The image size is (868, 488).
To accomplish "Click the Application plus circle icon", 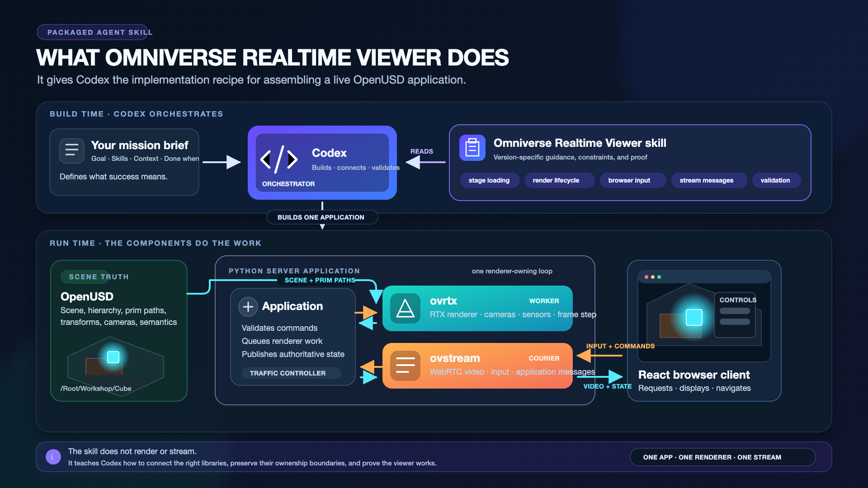I will [x=248, y=307].
